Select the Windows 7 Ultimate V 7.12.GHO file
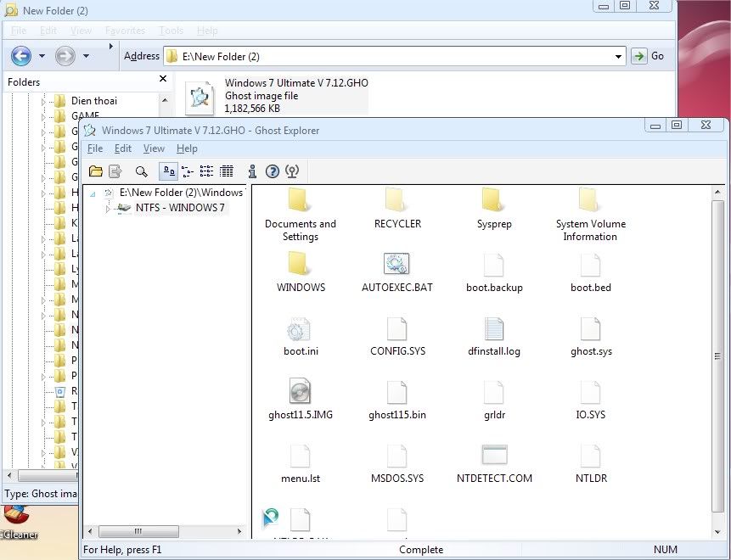Viewport: 731px width, 560px height. pos(277,96)
